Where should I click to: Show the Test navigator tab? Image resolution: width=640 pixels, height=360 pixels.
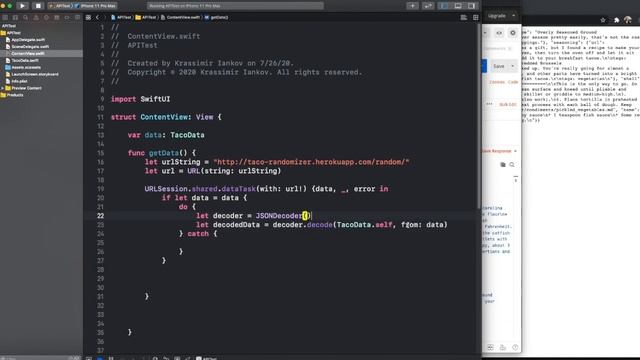(46, 18)
